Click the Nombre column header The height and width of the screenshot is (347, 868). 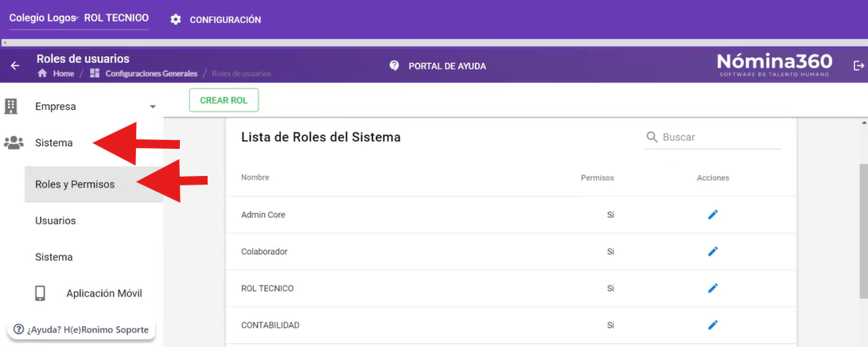(x=255, y=177)
